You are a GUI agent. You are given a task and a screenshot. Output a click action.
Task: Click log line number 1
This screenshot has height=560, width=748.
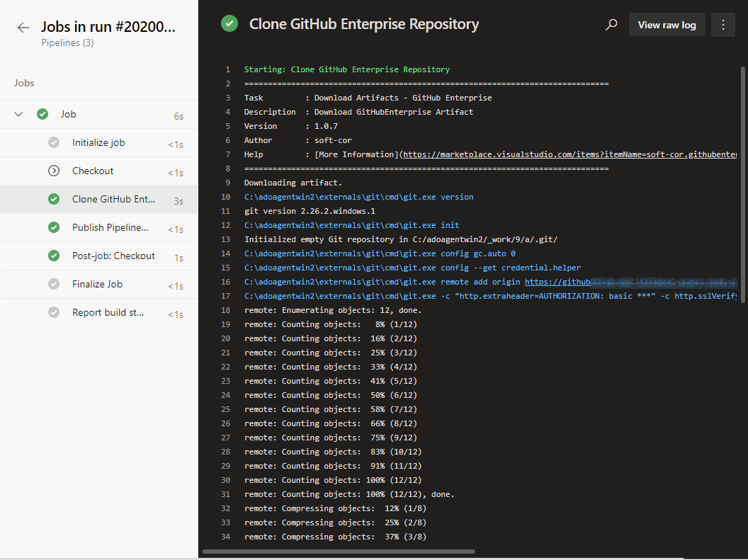227,69
